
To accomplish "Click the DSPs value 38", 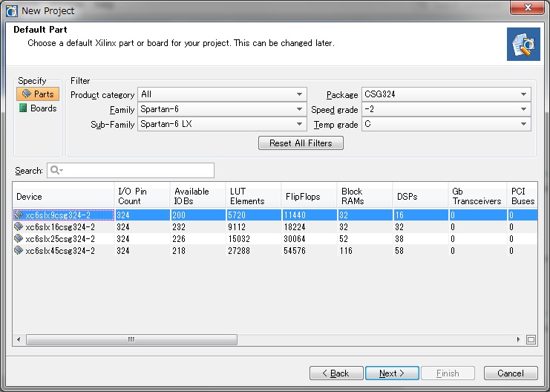I will [399, 238].
